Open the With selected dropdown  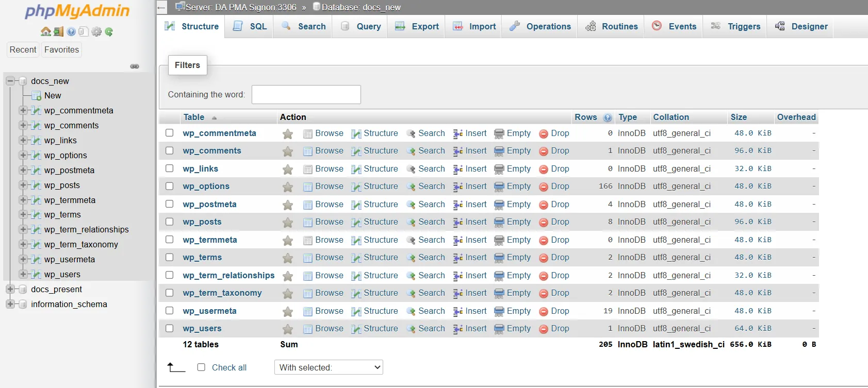click(x=329, y=367)
